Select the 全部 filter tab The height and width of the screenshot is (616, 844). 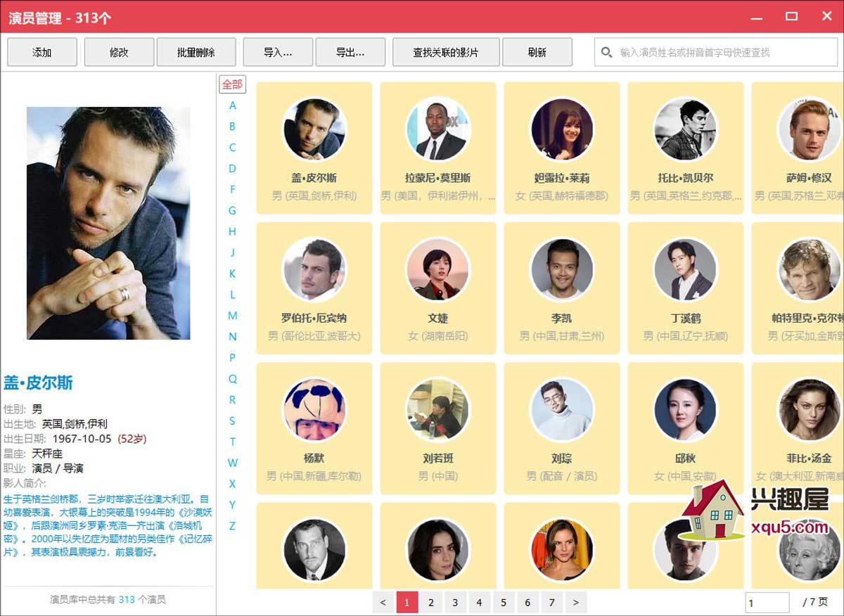click(232, 84)
